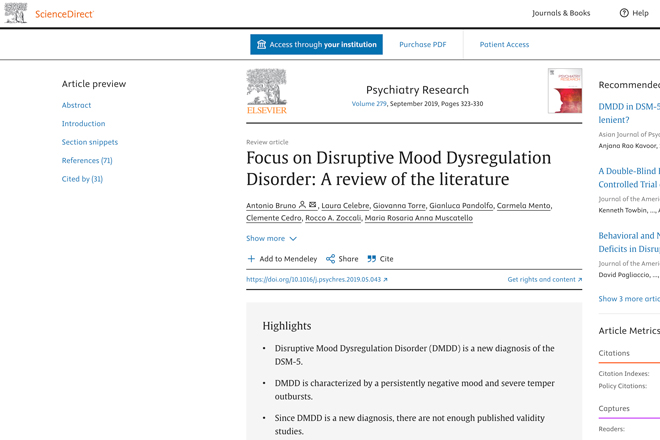The height and width of the screenshot is (440, 660).
Task: Click author Gianluca Pandolfo
Action: click(x=461, y=205)
